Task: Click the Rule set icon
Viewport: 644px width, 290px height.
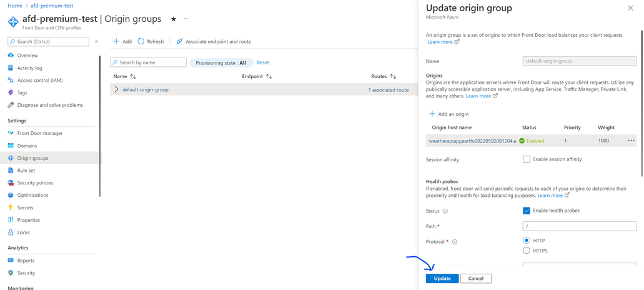Action: coord(11,170)
